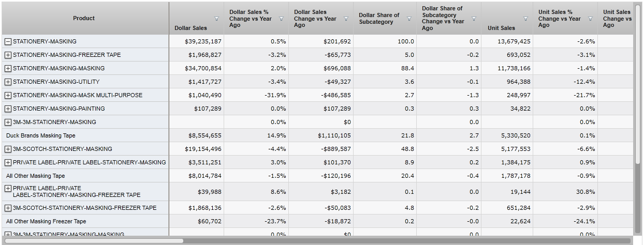This screenshot has width=644, height=245.
Task: Click filter icon for Dollar Share Change column
Action: tap(474, 19)
